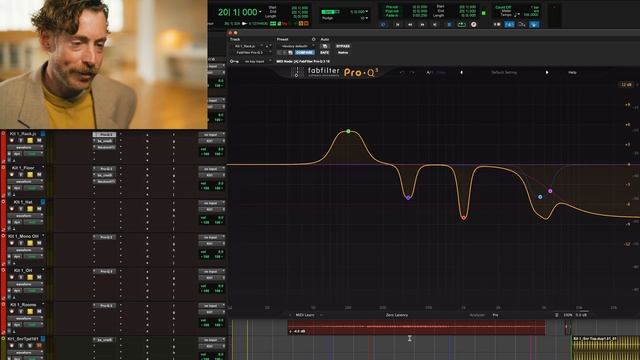640x360 pixels.
Task: Open the FabFilter Pro-Q 3 insert selector
Action: (251, 53)
